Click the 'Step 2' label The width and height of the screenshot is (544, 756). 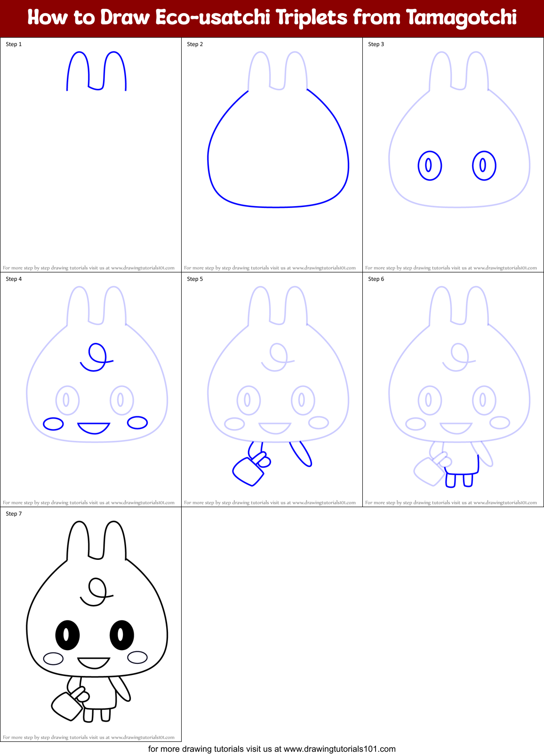195,44
